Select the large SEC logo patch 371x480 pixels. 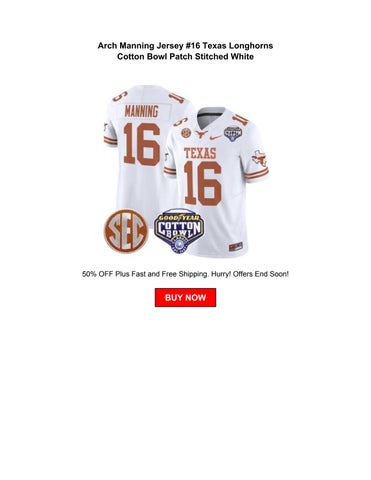[x=126, y=231]
